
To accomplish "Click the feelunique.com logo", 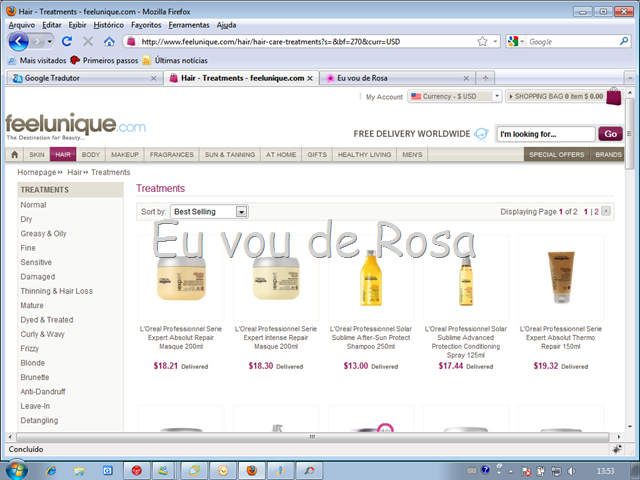I will pyautogui.click(x=76, y=126).
